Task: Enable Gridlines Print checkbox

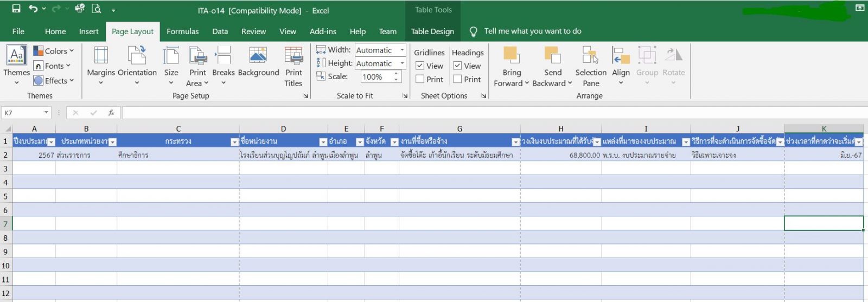Action: [x=420, y=79]
